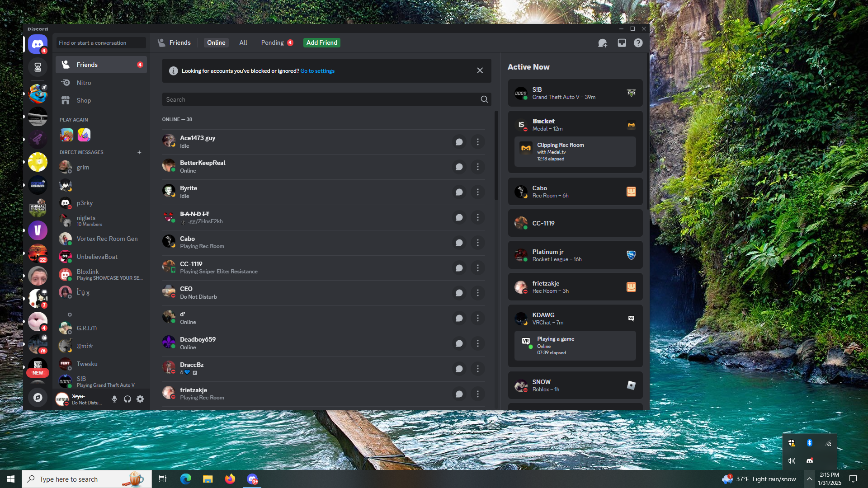Screen dimensions: 868x488
Task: Switch to the Online friends tab
Action: 216,42
